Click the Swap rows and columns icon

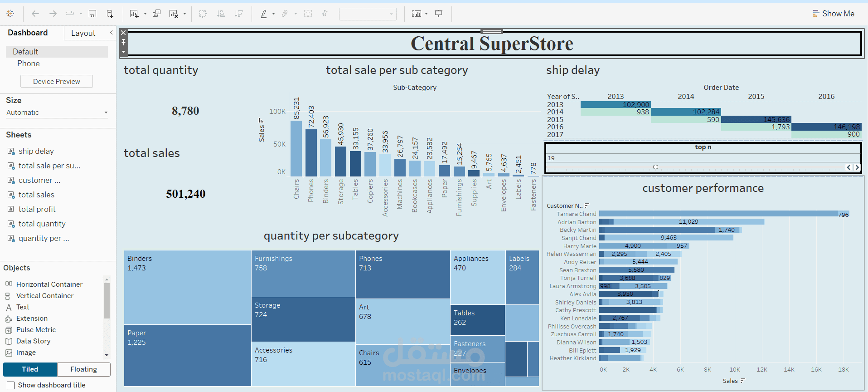[x=203, y=14]
